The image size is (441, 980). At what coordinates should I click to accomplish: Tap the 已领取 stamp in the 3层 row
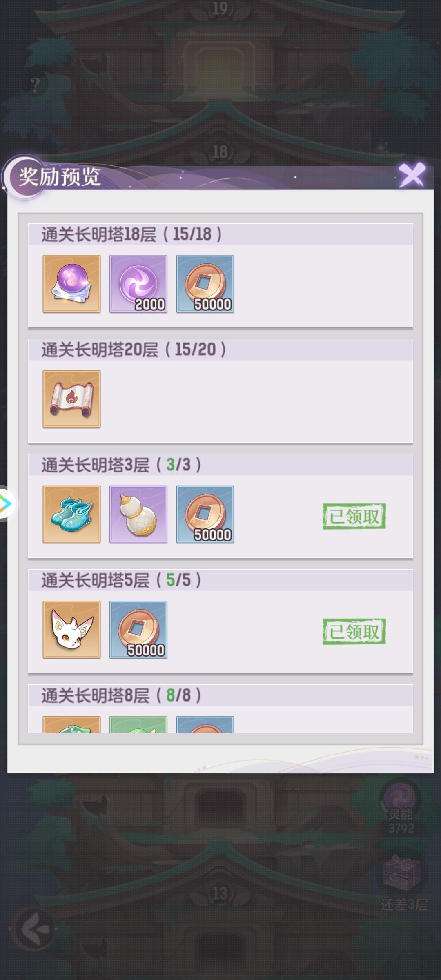(354, 517)
